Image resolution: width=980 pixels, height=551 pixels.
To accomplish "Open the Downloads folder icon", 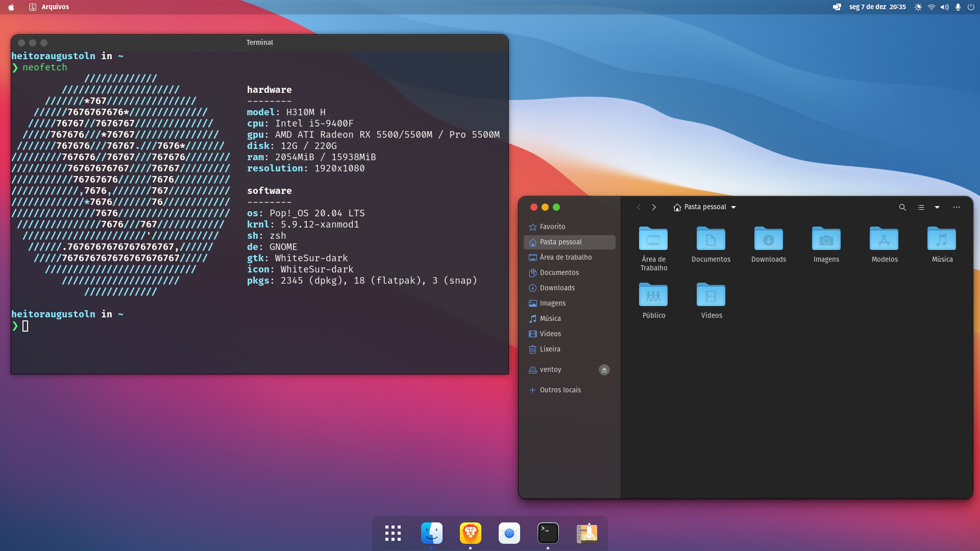I will point(768,239).
